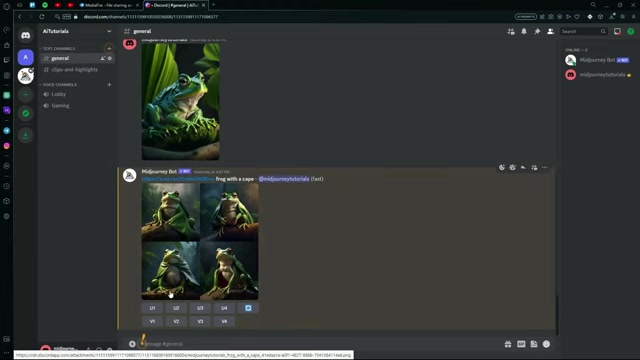The width and height of the screenshot is (640, 360).
Task: Select midjourneytutorials in the member list
Action: 597,75
